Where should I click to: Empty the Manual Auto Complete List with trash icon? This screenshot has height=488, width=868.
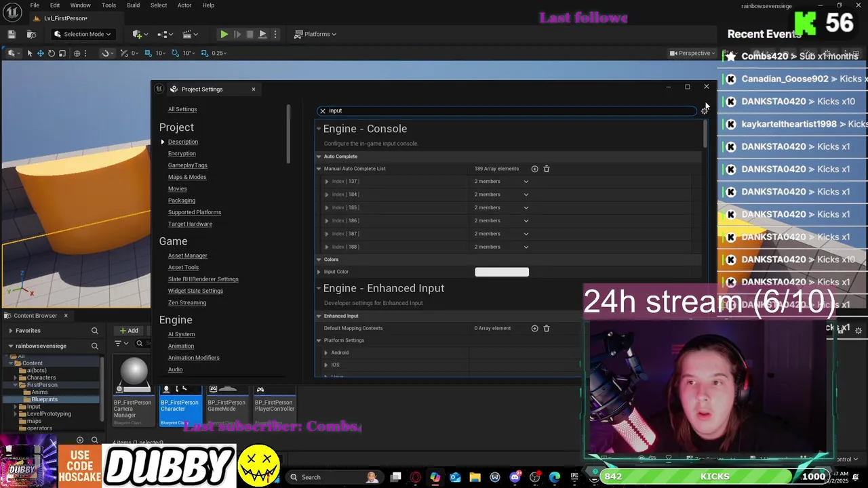tap(547, 169)
